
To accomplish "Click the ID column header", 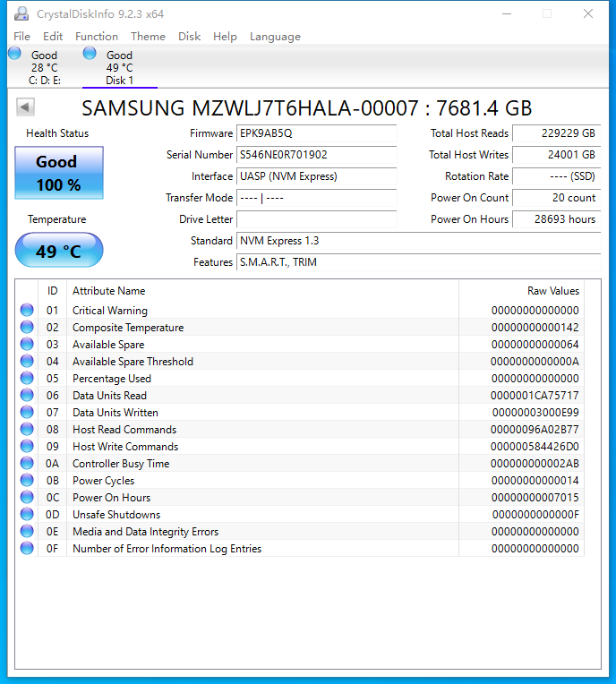I will [x=52, y=291].
